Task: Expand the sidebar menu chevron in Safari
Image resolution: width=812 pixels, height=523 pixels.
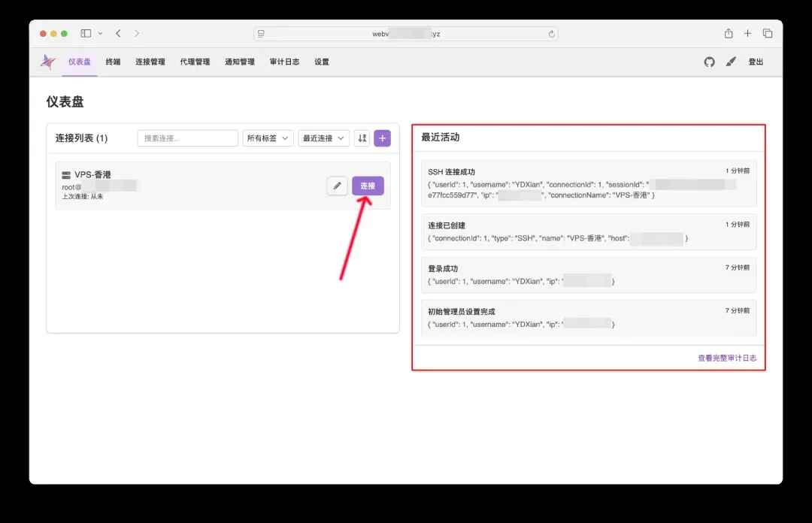Action: 99,34
